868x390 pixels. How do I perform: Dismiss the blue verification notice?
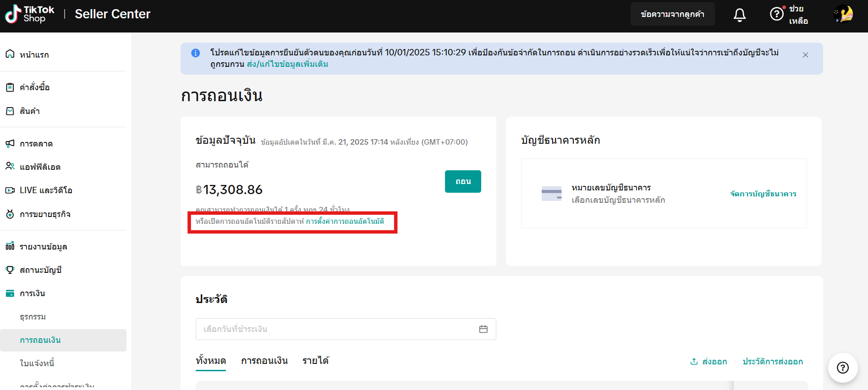805,55
